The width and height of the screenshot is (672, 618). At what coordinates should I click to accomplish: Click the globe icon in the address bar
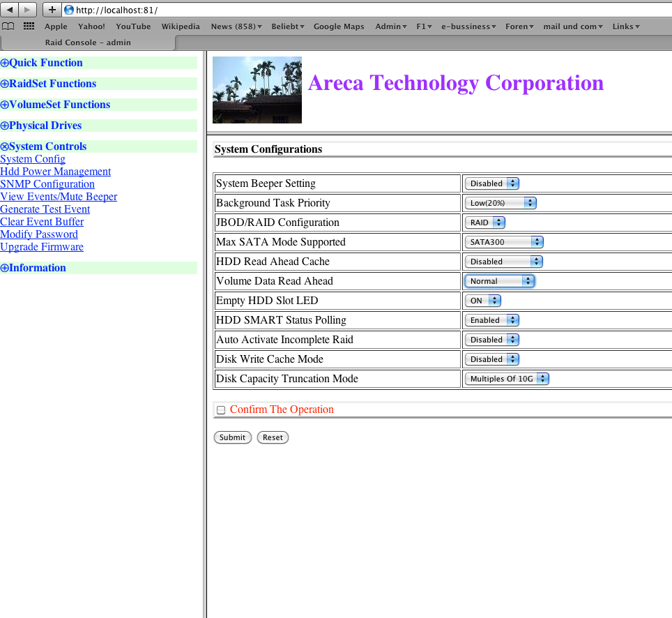point(69,10)
